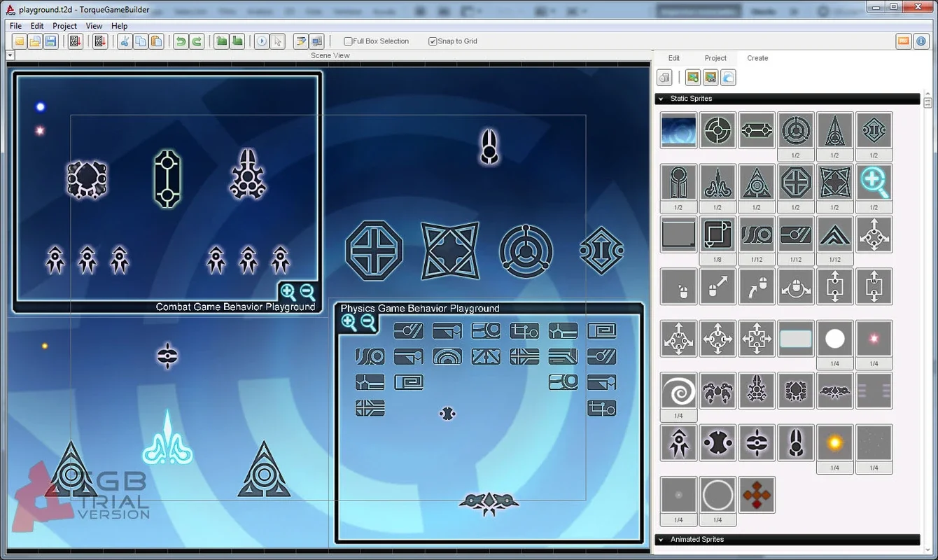Select the white ring outline sprite
The width and height of the screenshot is (938, 560).
pos(717,496)
